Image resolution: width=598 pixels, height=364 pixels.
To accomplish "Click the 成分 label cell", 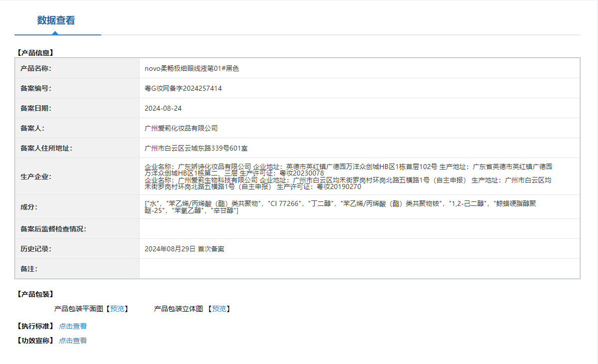I will [77, 207].
